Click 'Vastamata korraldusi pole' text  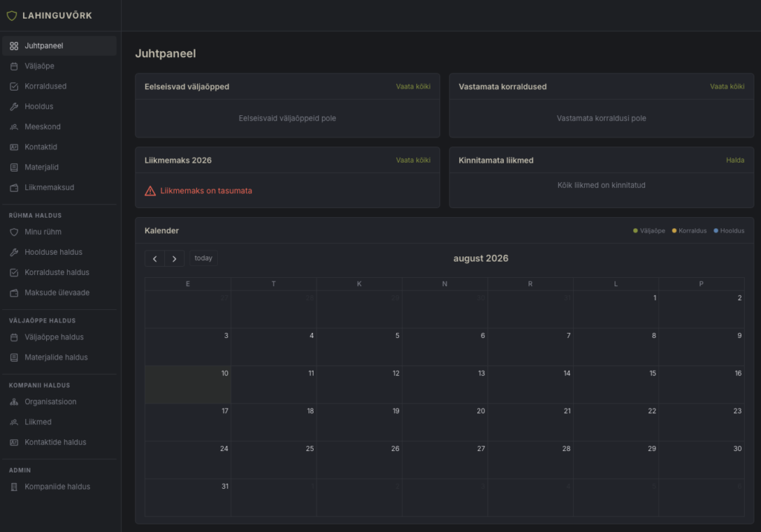coord(601,118)
